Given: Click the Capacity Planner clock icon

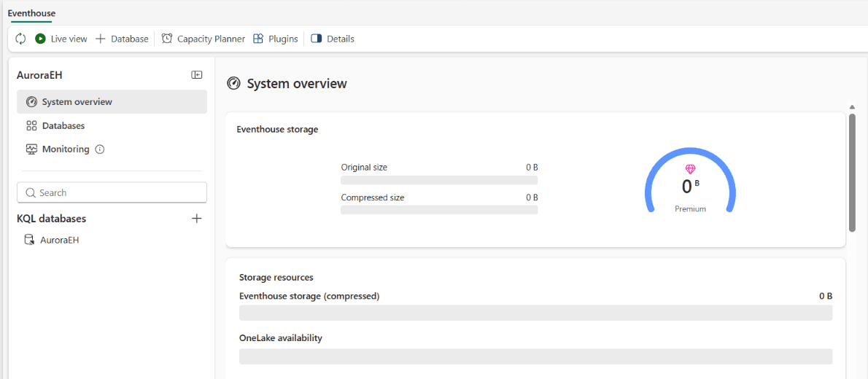Looking at the screenshot, I should click(166, 39).
